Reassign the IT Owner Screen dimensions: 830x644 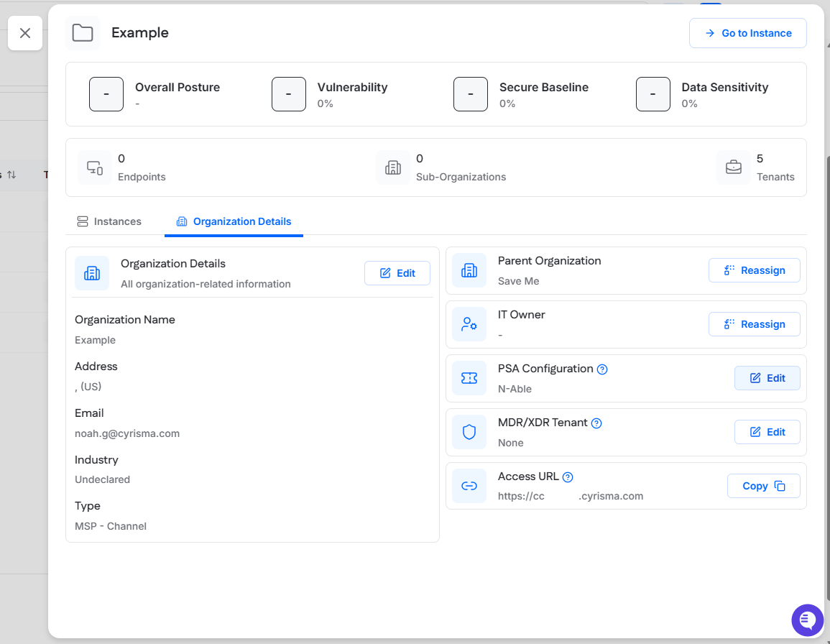(x=754, y=324)
